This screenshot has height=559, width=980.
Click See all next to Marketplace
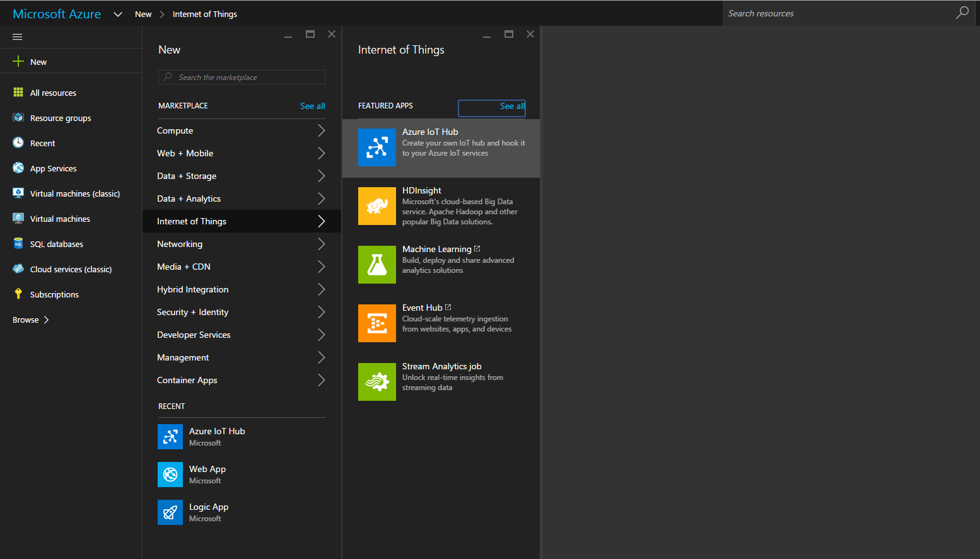(x=313, y=106)
